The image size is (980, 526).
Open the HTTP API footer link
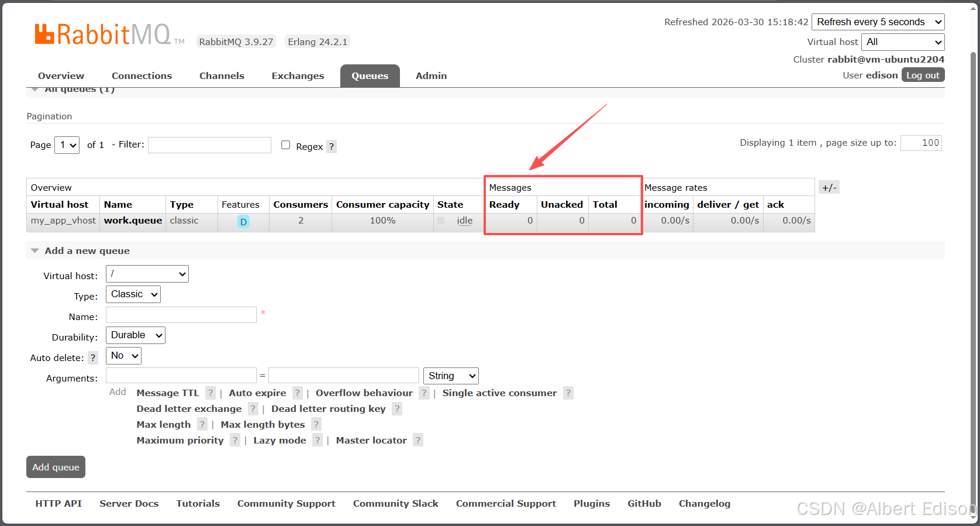(x=58, y=504)
